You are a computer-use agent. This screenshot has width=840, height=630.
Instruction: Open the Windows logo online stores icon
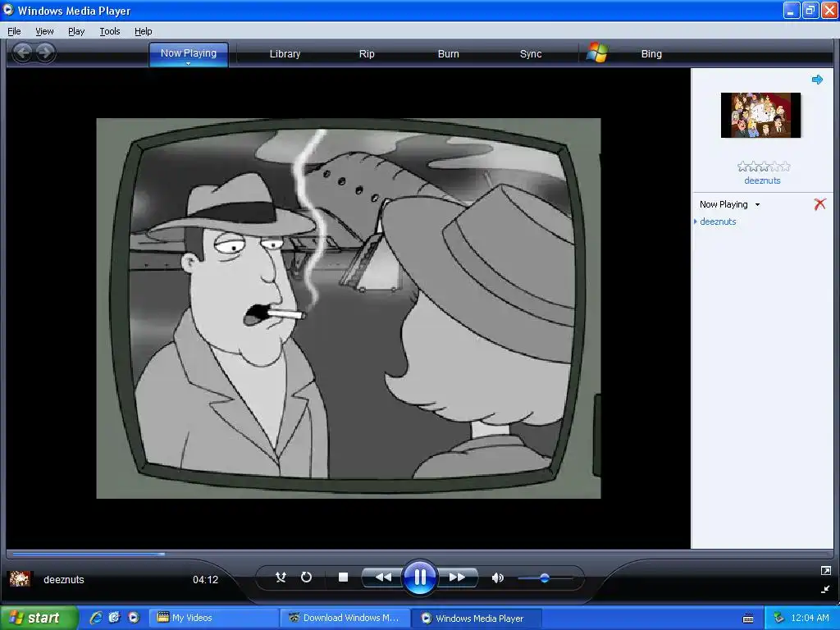597,53
